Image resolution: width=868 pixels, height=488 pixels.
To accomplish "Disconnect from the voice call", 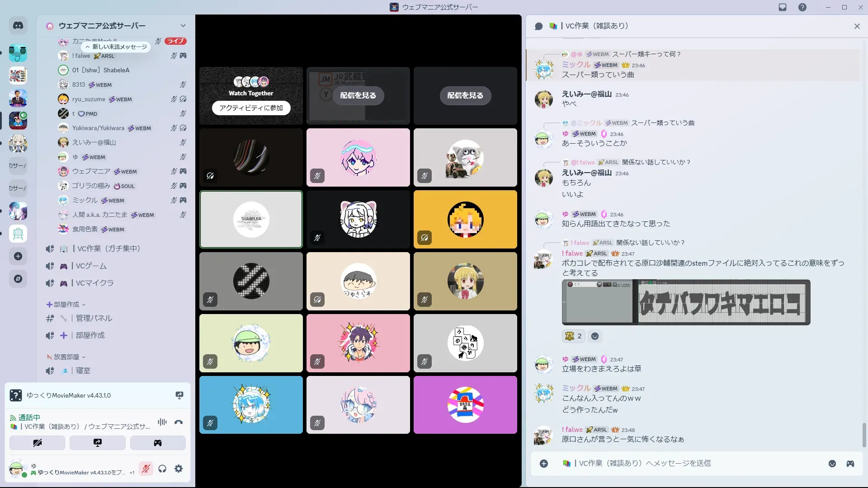I will (179, 422).
